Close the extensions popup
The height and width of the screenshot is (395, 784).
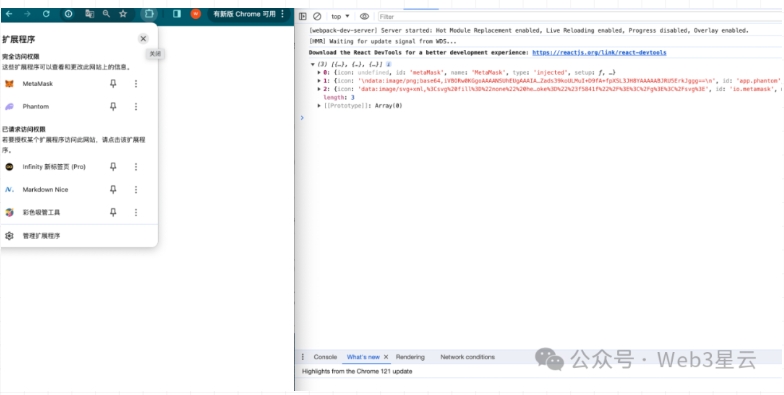(x=143, y=38)
